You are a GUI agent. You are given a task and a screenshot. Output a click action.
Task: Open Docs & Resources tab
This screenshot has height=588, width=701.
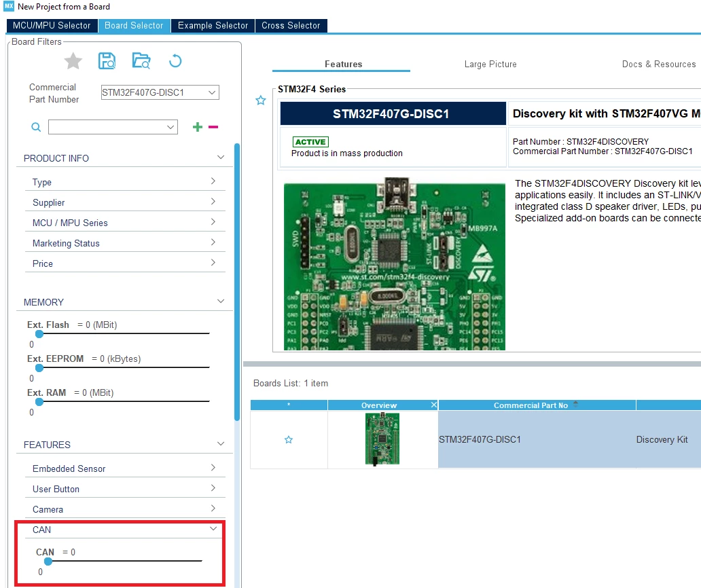point(659,64)
